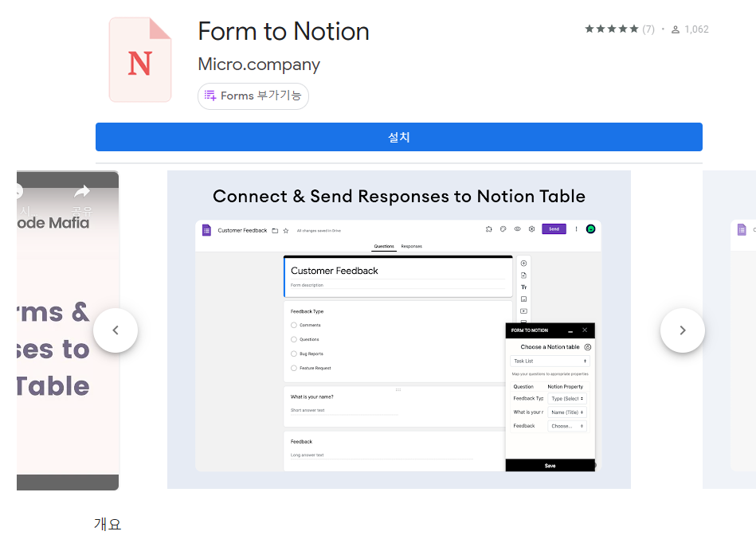
Task: Select the Comments radio option
Action: pos(294,325)
